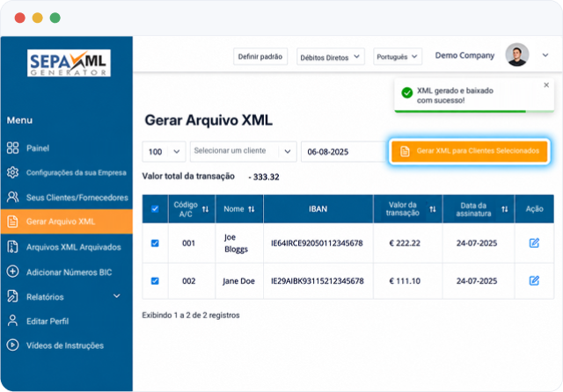Toggle the select-all header checkbox
Screen dimensions: 563x392
(x=155, y=208)
